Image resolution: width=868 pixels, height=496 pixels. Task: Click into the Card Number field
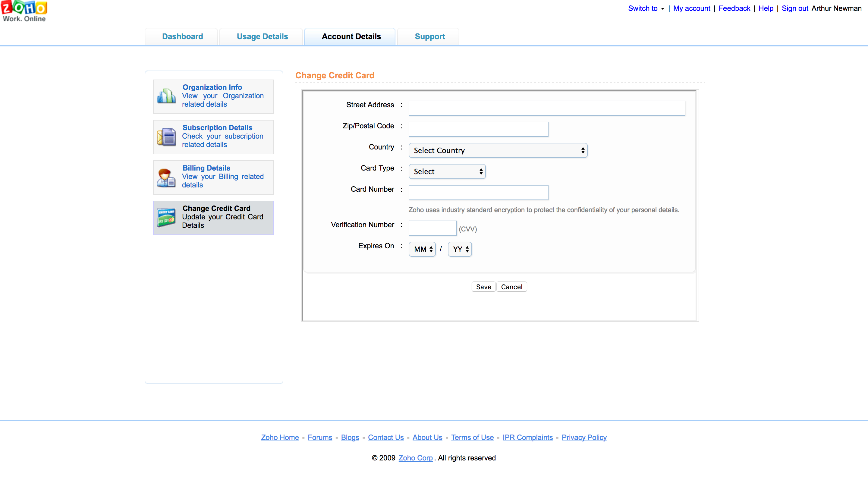[x=478, y=193]
